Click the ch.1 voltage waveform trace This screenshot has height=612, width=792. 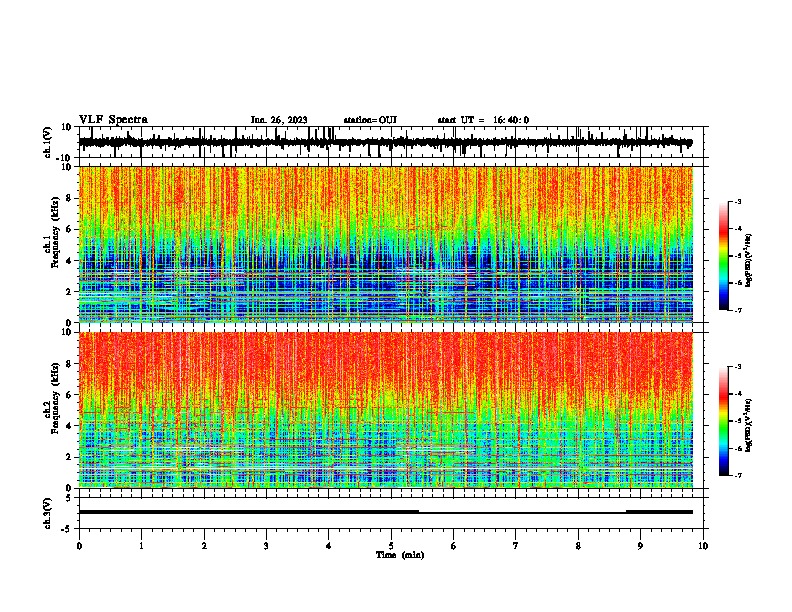point(385,143)
